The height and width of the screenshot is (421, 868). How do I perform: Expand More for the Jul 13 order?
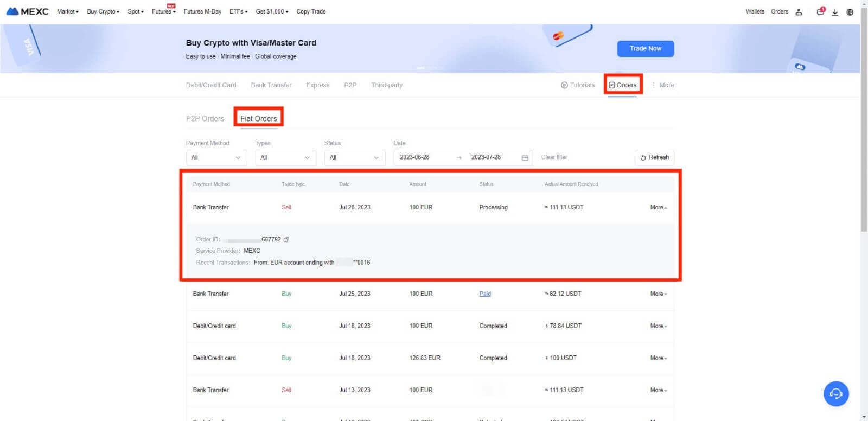pos(659,390)
